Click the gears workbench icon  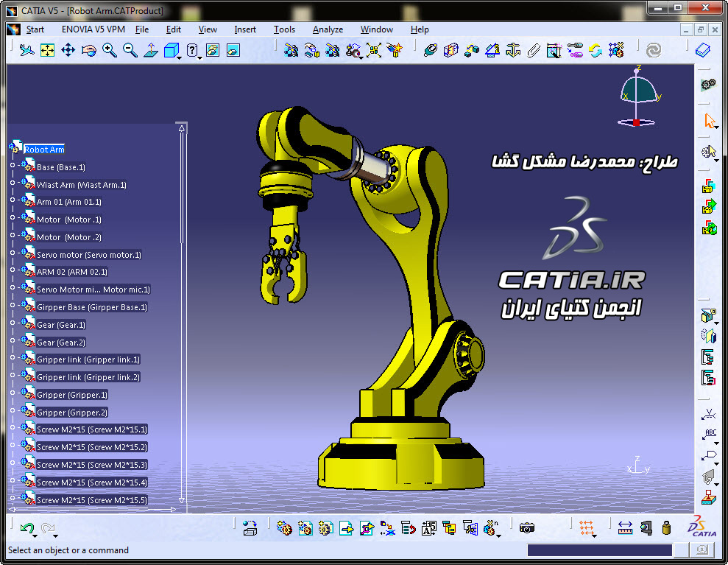tap(708, 85)
